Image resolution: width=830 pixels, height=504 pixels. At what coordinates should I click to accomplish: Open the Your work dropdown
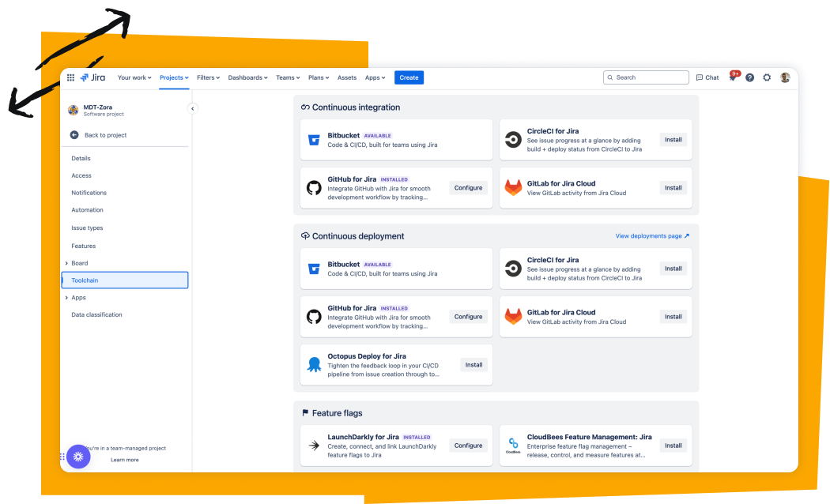point(134,77)
